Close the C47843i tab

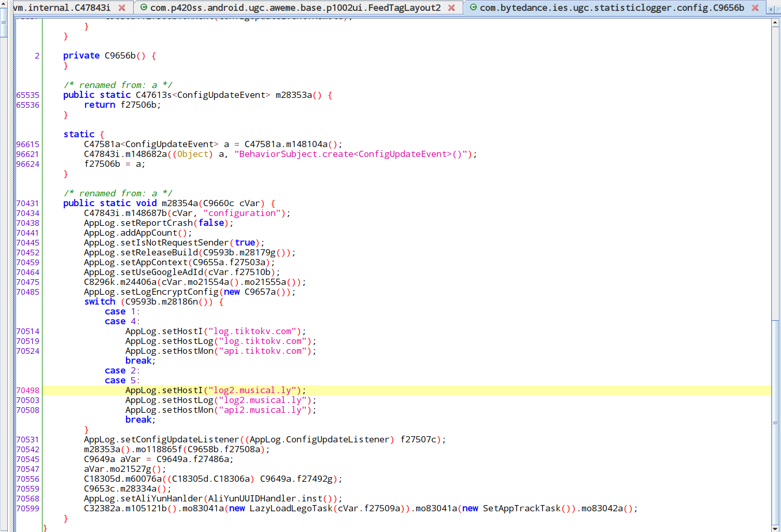click(122, 8)
